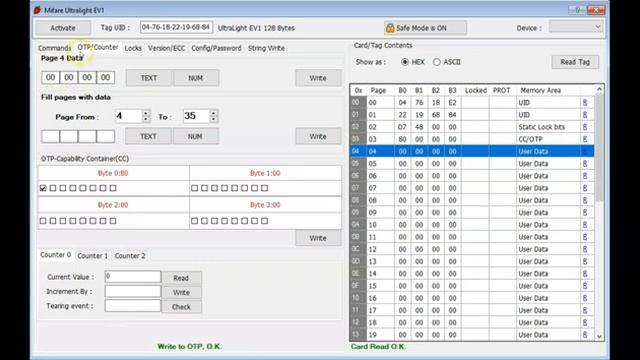Open the Locks tab

pos(133,48)
